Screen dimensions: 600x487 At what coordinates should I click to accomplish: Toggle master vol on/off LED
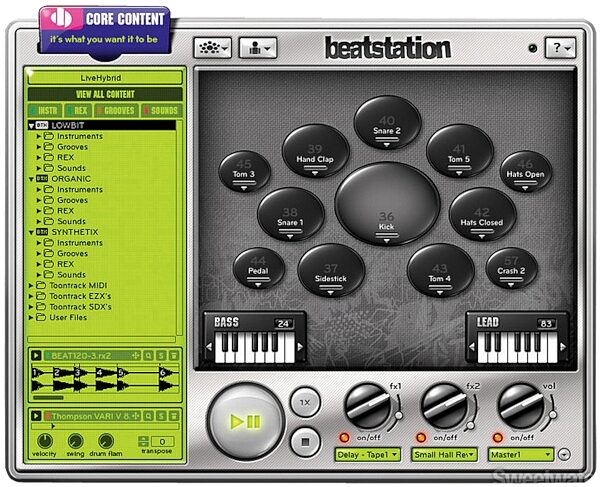[x=497, y=437]
